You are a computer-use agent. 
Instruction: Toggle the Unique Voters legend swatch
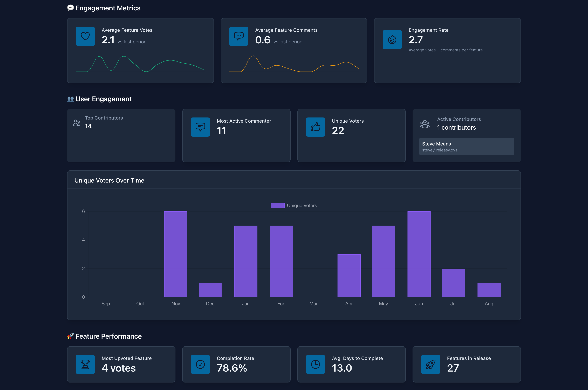pos(277,205)
